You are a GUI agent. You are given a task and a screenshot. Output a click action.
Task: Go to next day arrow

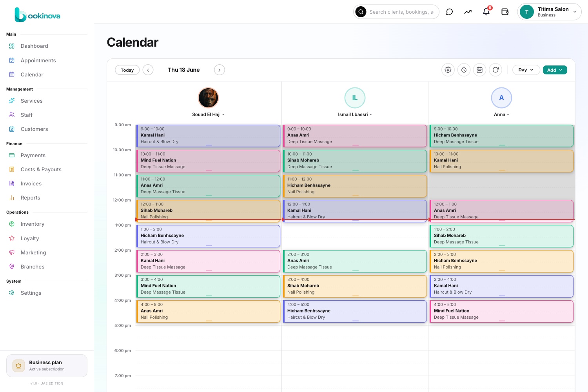(219, 70)
